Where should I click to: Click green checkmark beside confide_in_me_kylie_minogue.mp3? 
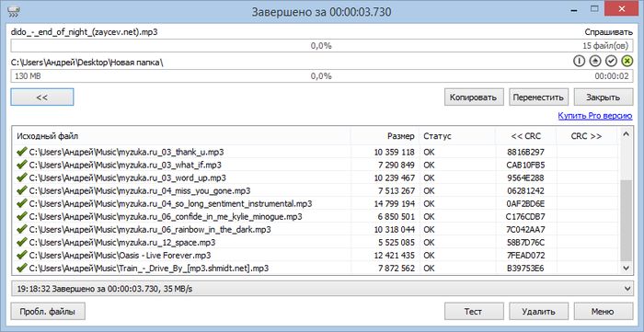point(21,216)
